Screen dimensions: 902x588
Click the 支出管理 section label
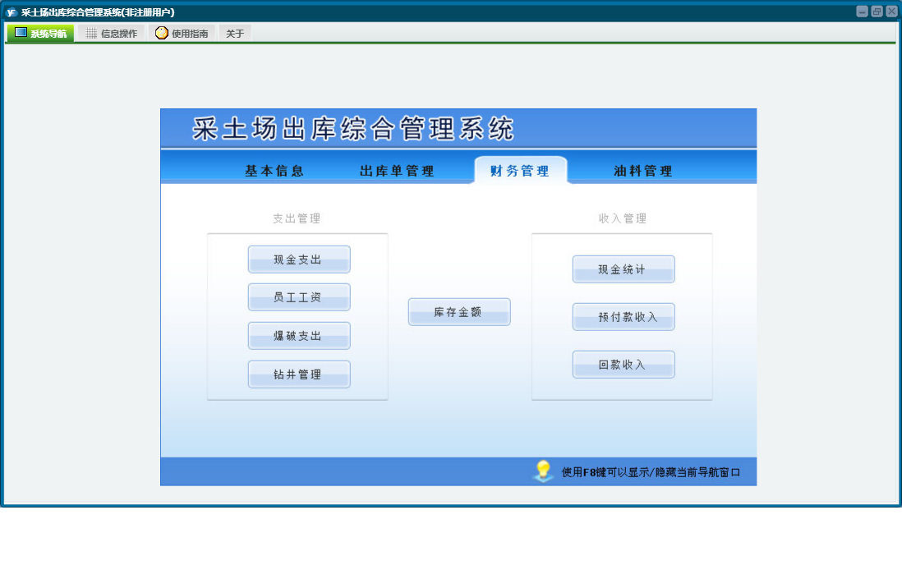[297, 218]
